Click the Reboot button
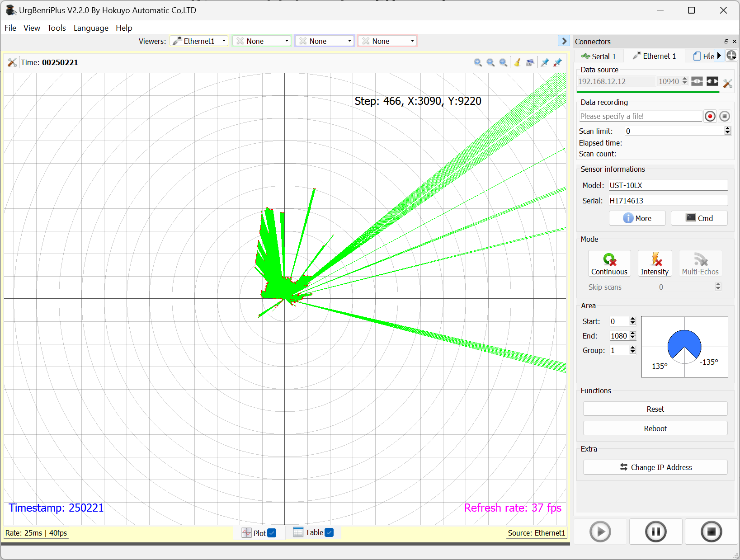740x560 pixels. (655, 428)
